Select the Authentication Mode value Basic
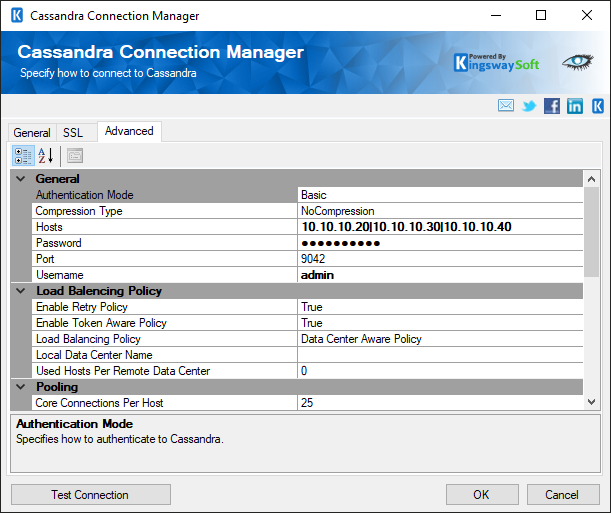 click(440, 195)
